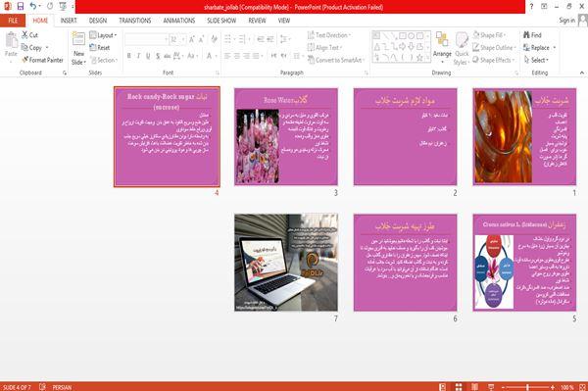The width and height of the screenshot is (588, 391).
Task: Fit slide to current window icon
Action: click(582, 387)
